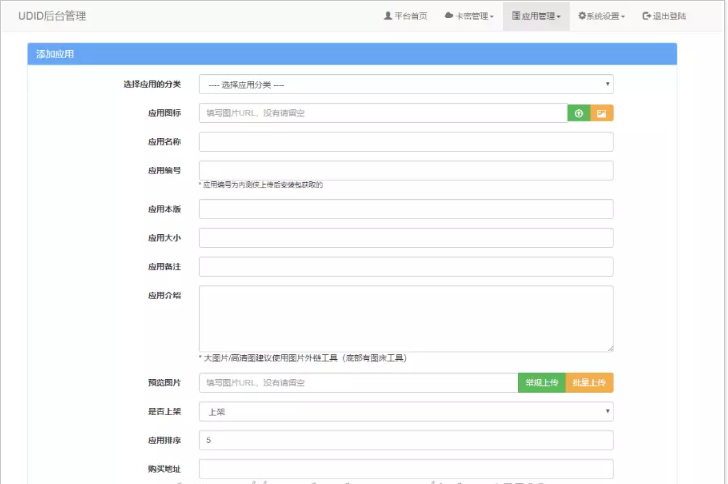
Task: Click the orange image picker icon
Action: (x=602, y=113)
